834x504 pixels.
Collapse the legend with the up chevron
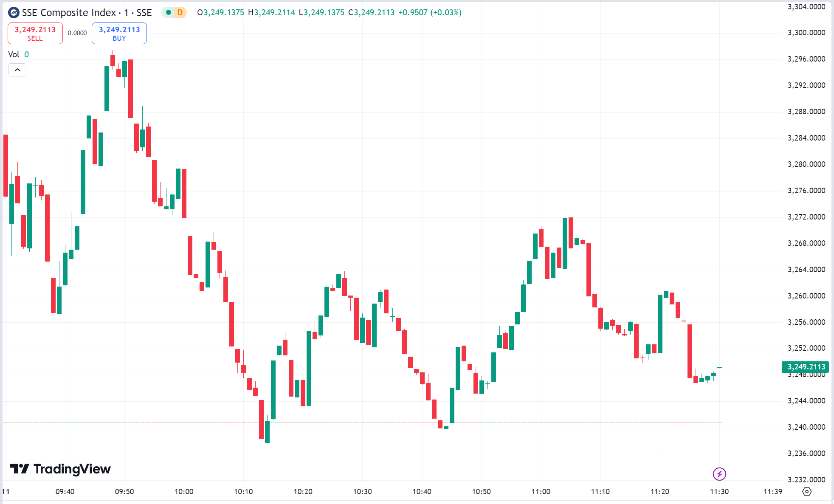[x=17, y=70]
